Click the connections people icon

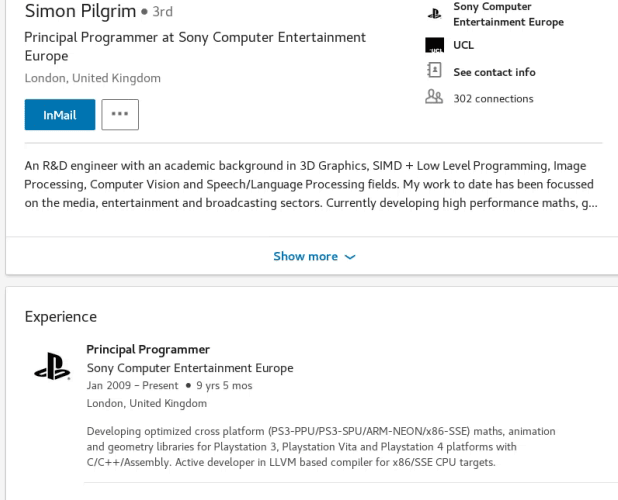[x=434, y=97]
